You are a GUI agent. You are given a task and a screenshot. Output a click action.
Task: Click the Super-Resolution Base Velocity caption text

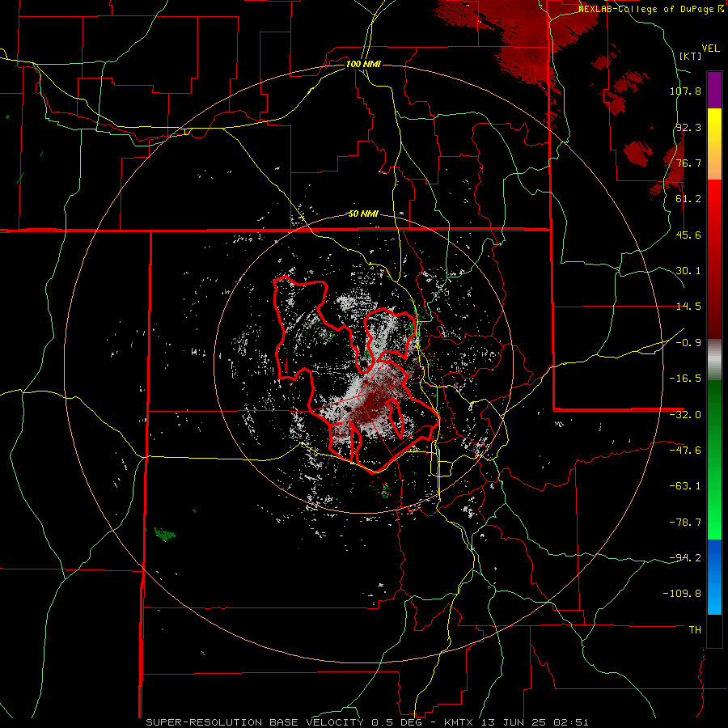(366, 722)
